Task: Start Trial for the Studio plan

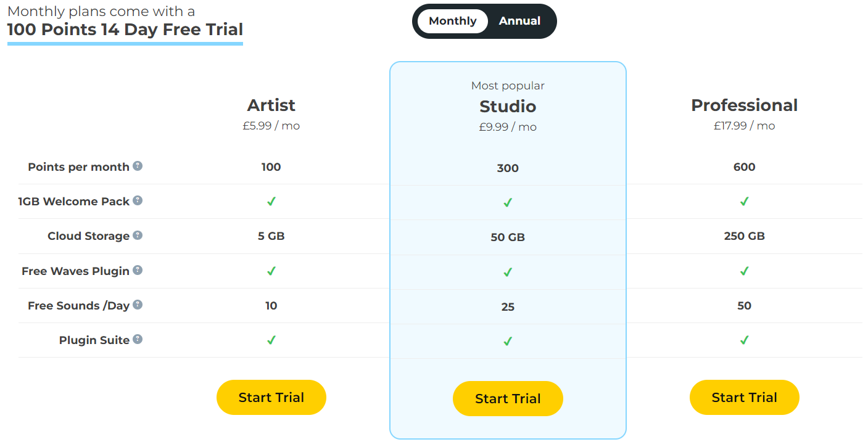Action: (508, 398)
